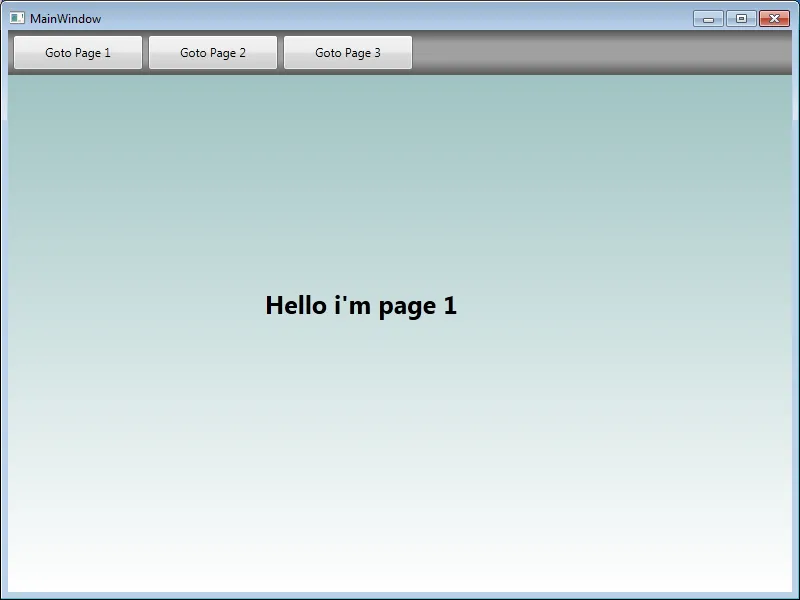Navigate using the Goto Page 3 button

click(348, 53)
